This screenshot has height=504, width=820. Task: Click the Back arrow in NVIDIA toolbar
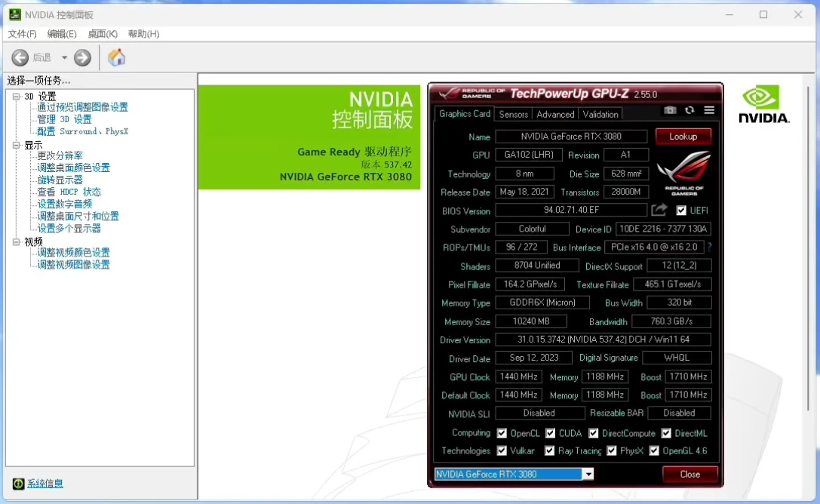click(x=20, y=57)
